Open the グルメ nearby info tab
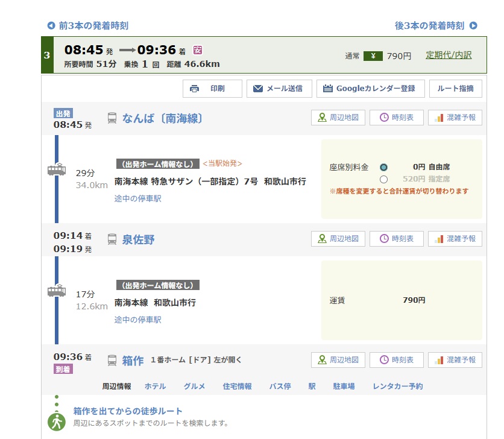This screenshot has width=504, height=439. pos(194,387)
